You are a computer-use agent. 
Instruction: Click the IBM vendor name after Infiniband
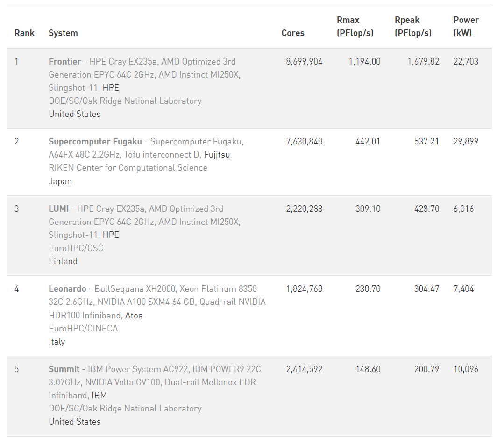(x=99, y=395)
